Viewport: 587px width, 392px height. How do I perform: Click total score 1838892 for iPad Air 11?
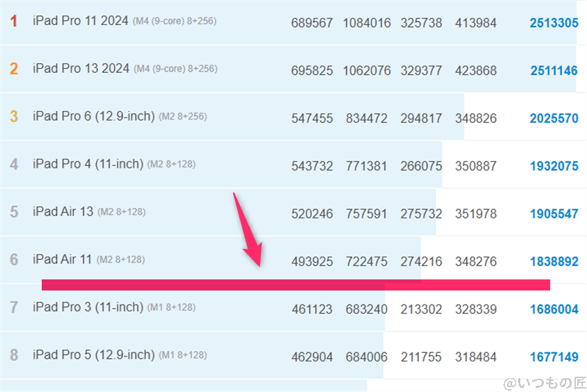554,261
